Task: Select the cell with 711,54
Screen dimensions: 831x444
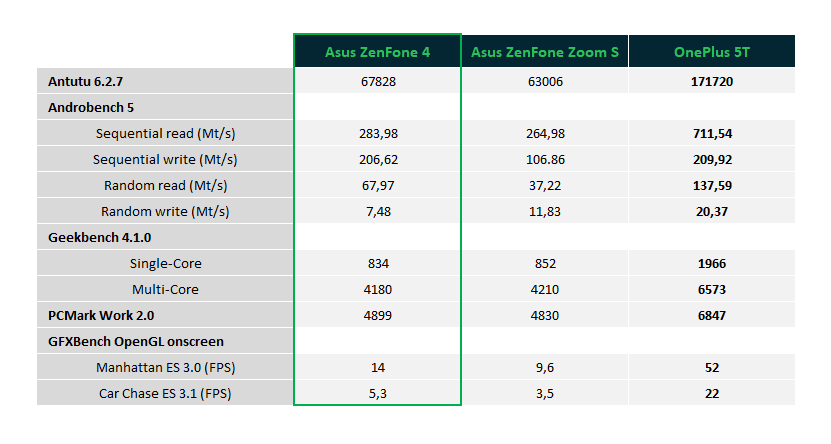Action: click(x=712, y=133)
